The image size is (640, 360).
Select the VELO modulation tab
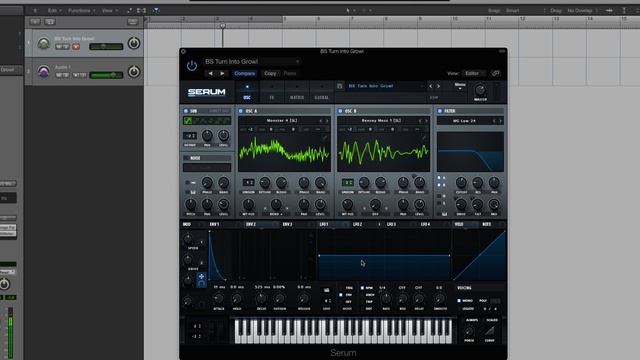[x=459, y=224]
